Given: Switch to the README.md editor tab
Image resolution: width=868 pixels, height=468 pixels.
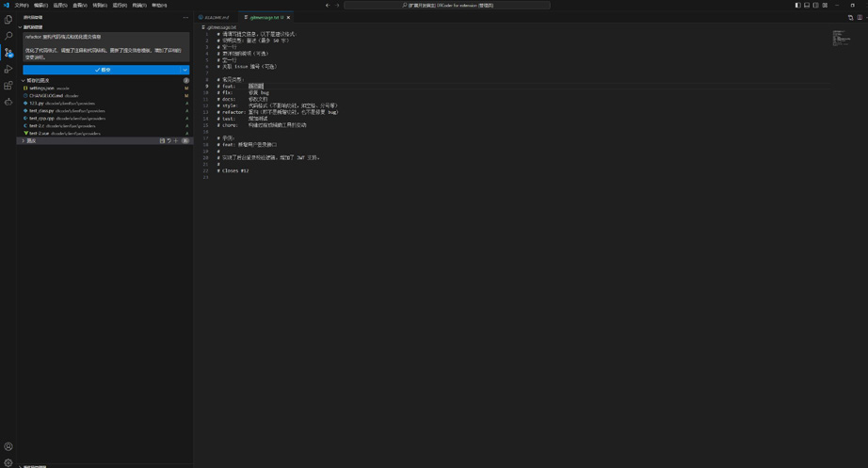Looking at the screenshot, I should (x=216, y=17).
